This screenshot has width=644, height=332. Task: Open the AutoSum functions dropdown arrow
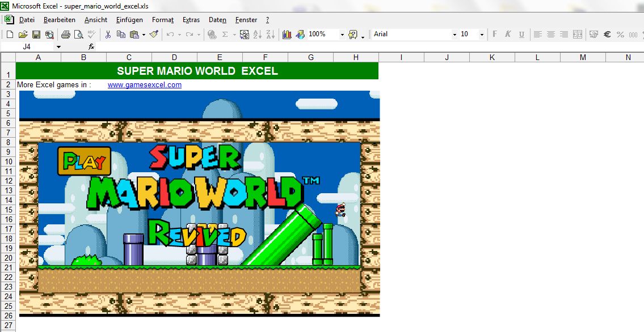coord(234,35)
